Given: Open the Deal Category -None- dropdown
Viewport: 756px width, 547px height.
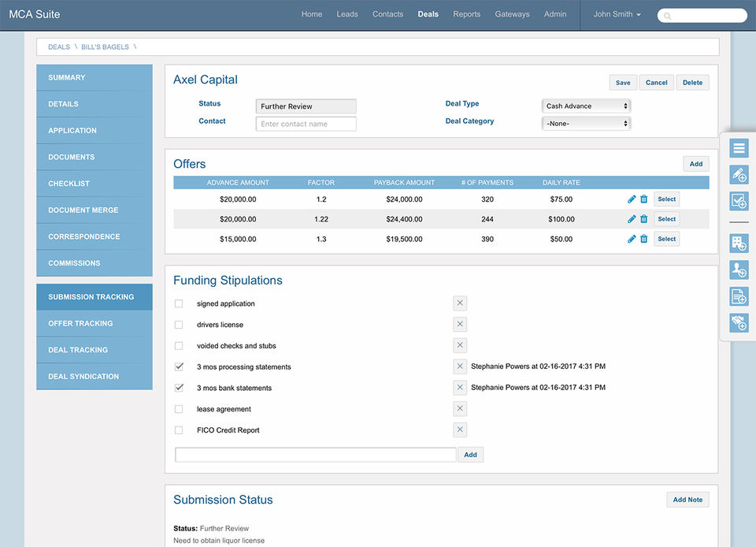Looking at the screenshot, I should coord(586,124).
